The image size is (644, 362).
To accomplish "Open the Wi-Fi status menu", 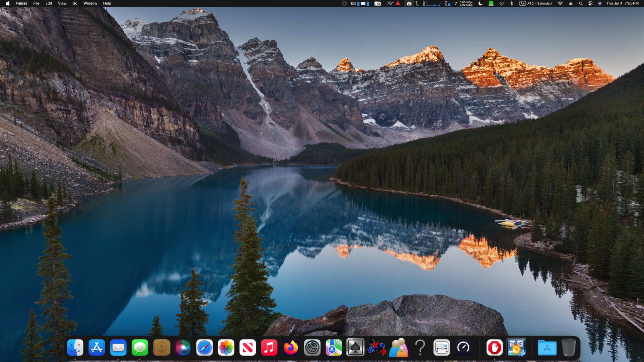I will pos(560,4).
